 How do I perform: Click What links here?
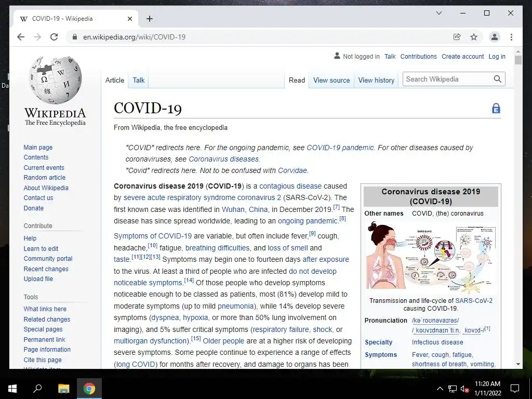coord(45,309)
